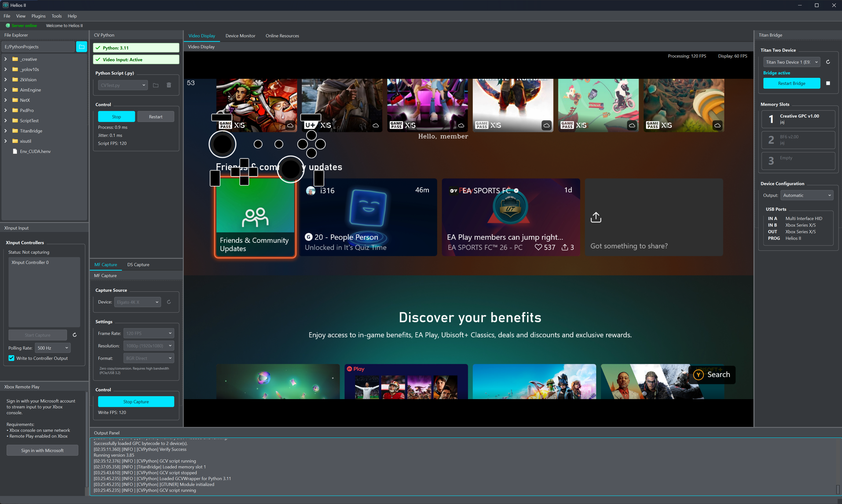The image size is (842, 504).
Task: Click the i316 avatar icon
Action: tap(311, 191)
